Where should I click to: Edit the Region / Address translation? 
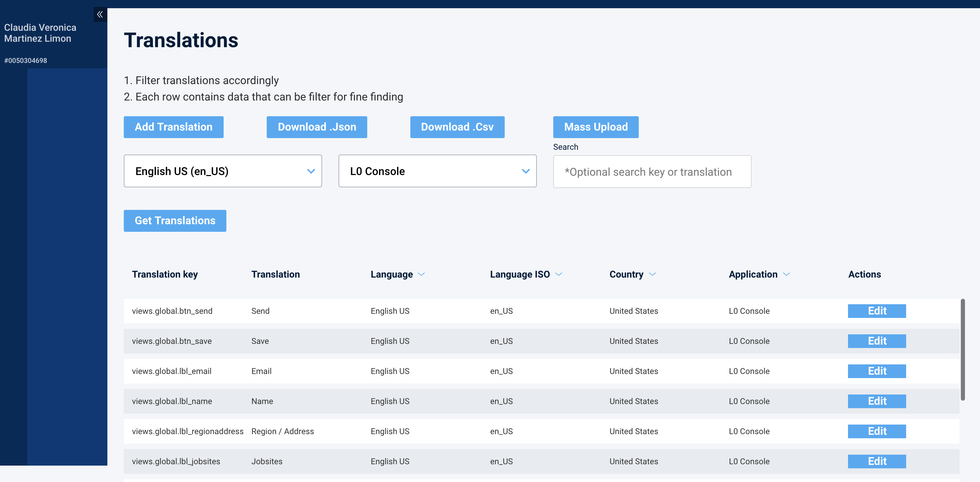[x=876, y=431]
